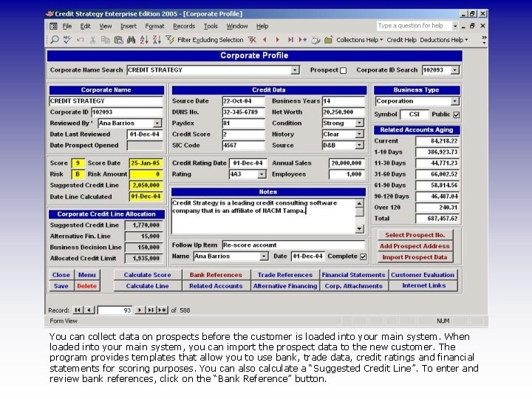Go to last record in navigator
The height and width of the screenshot is (399, 532).
coord(151,310)
